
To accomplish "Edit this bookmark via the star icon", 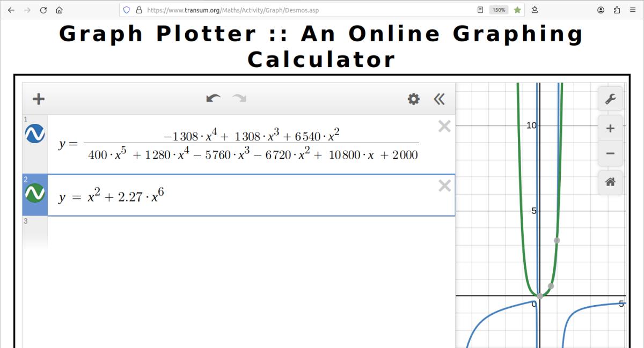I will pyautogui.click(x=517, y=10).
